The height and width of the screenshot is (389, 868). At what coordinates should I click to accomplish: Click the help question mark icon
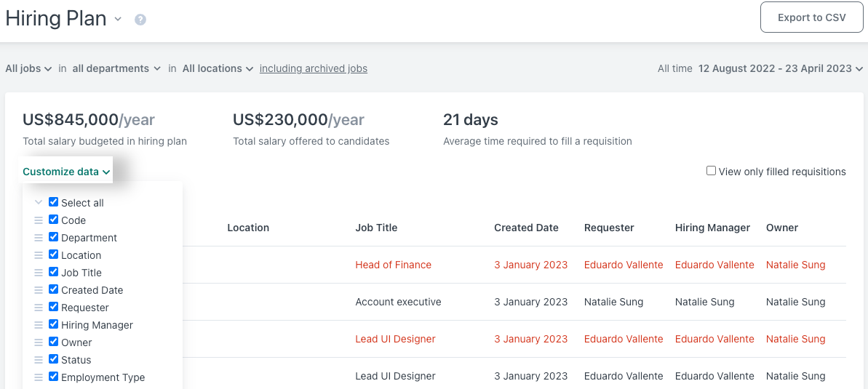140,20
